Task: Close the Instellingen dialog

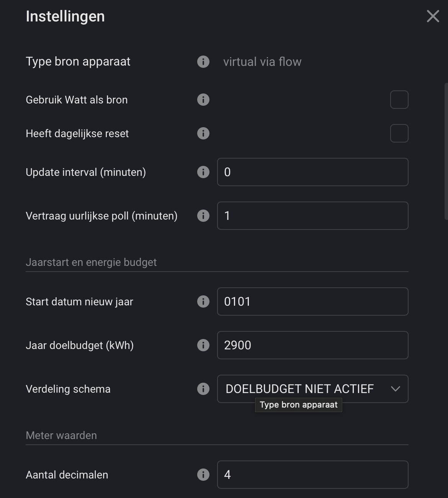Action: (x=433, y=16)
